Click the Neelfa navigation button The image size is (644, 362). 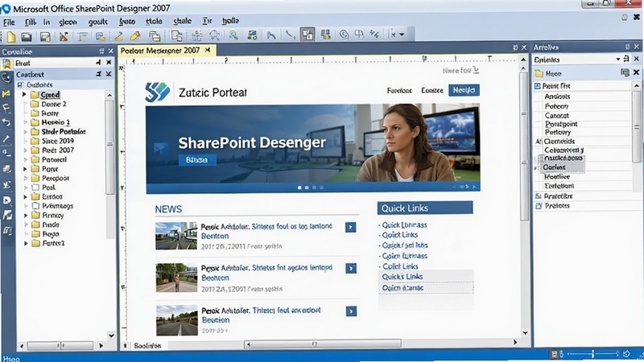[x=464, y=90]
